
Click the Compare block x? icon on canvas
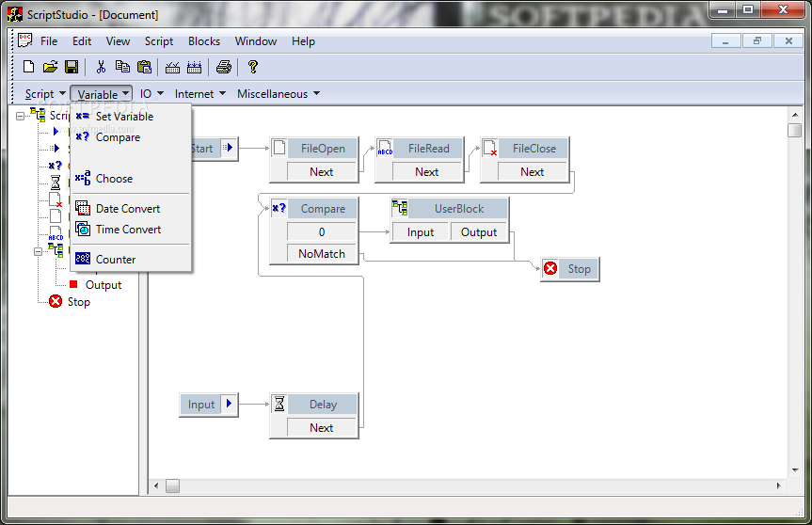click(279, 208)
